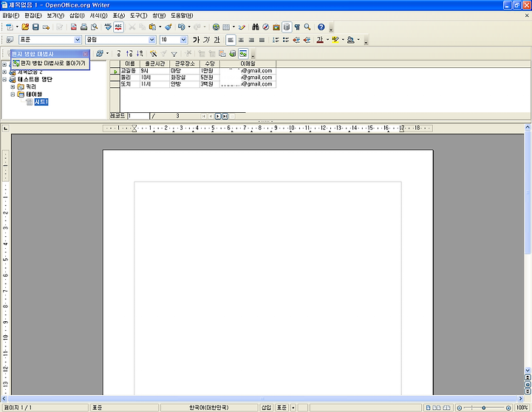Sort descending in data source toolbar
Image resolution: width=532 pixels, height=412 pixels.
140,54
